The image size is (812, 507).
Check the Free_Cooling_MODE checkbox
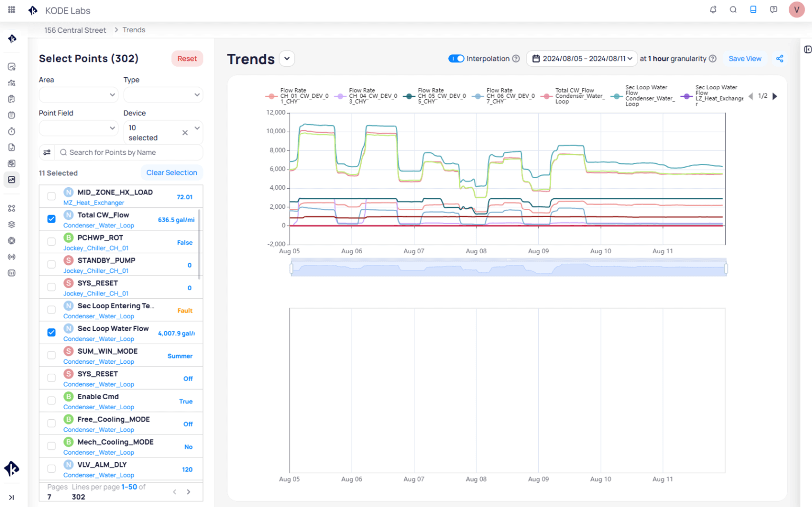pos(51,423)
